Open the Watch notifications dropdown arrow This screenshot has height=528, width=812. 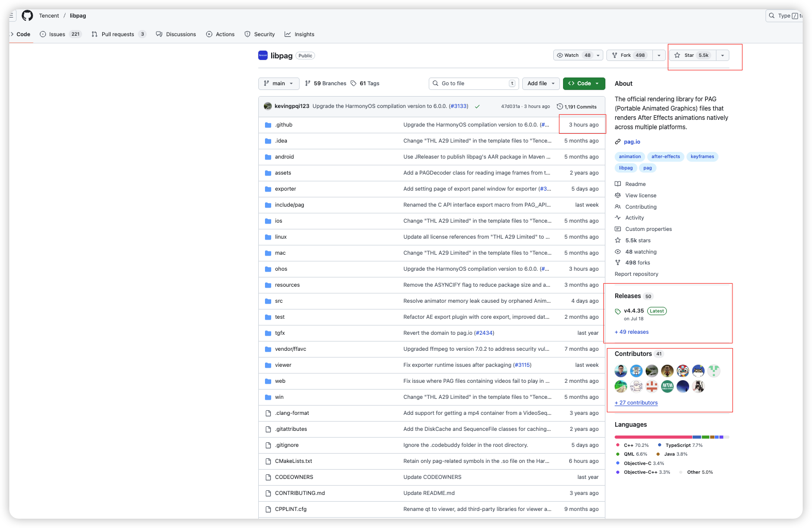click(x=598, y=55)
